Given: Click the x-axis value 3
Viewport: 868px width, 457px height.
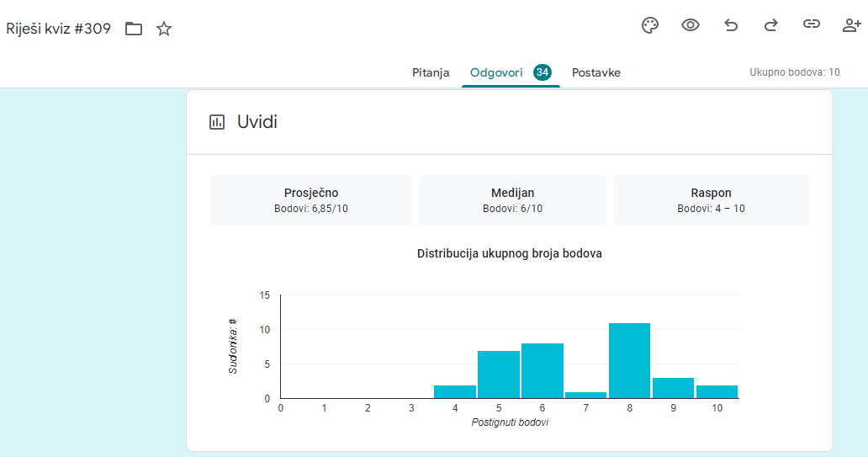Looking at the screenshot, I should click(411, 408).
